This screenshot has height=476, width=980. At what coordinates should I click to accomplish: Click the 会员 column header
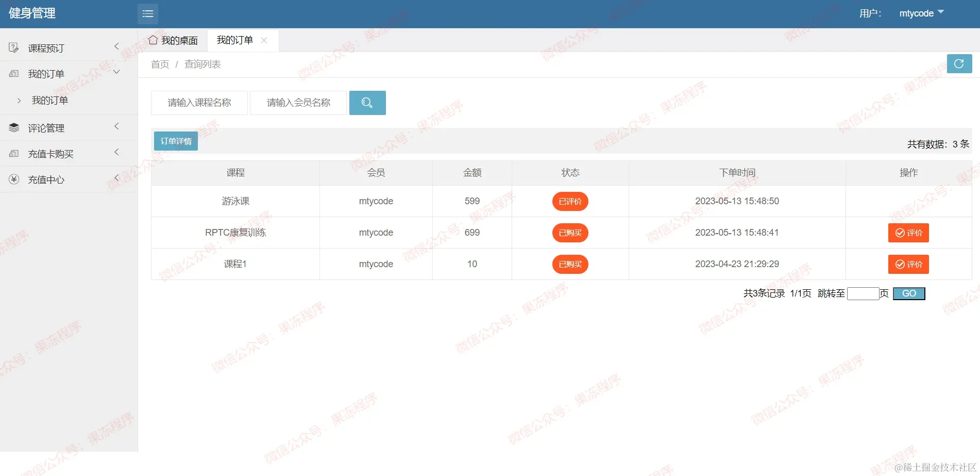376,173
